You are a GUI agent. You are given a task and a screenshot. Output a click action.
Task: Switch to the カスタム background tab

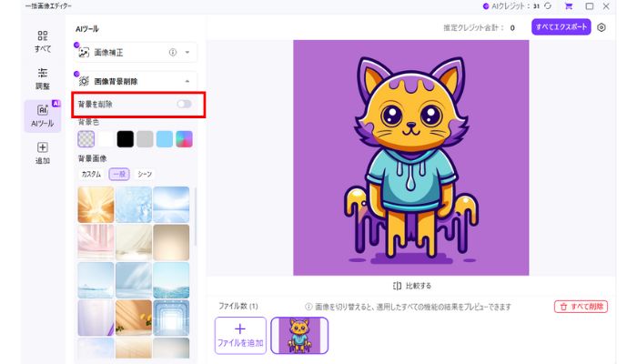click(91, 174)
